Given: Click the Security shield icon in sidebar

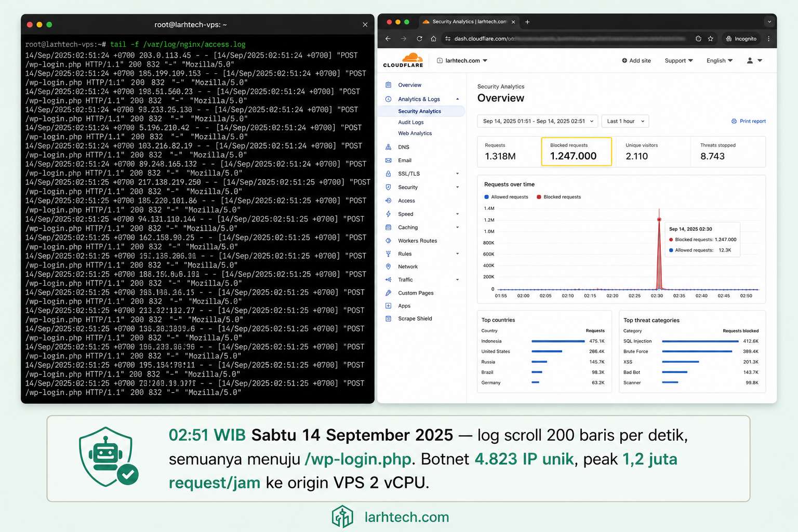Looking at the screenshot, I should coord(388,187).
